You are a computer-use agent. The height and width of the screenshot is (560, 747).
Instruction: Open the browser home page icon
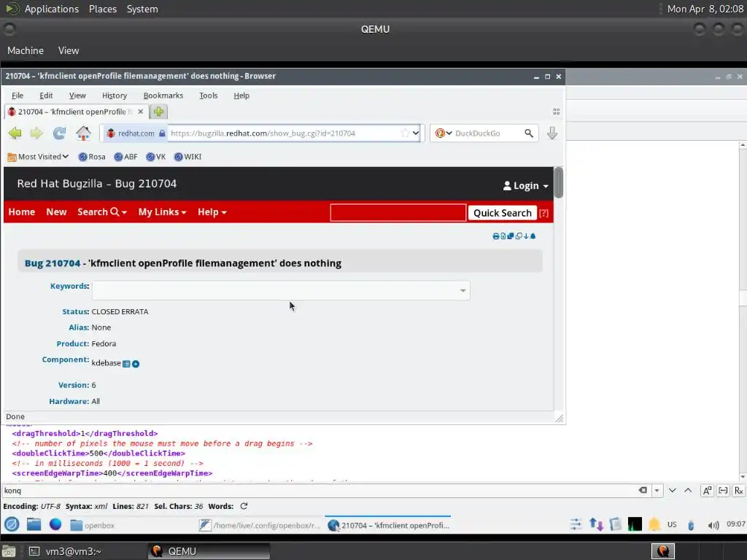click(83, 133)
